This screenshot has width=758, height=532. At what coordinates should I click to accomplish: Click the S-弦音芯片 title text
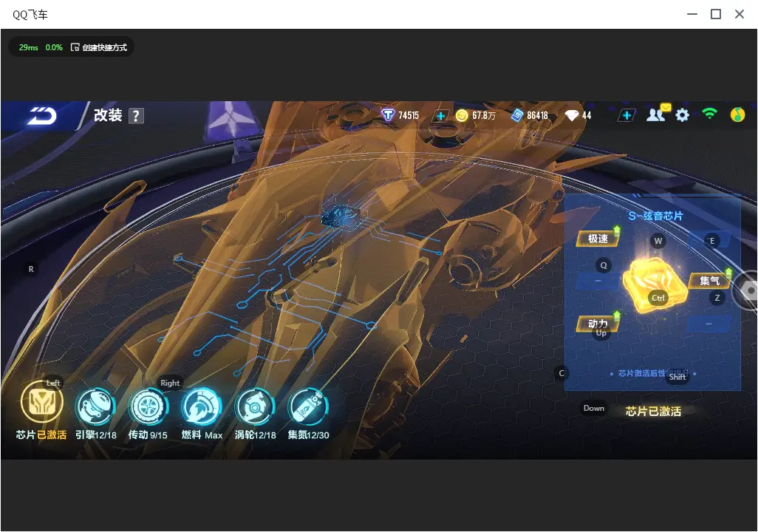pos(655,216)
